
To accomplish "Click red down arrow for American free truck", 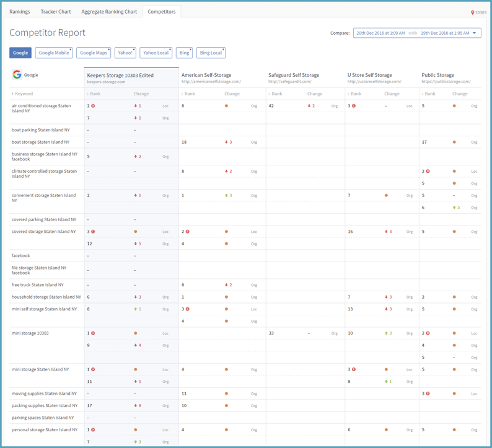I will (226, 285).
